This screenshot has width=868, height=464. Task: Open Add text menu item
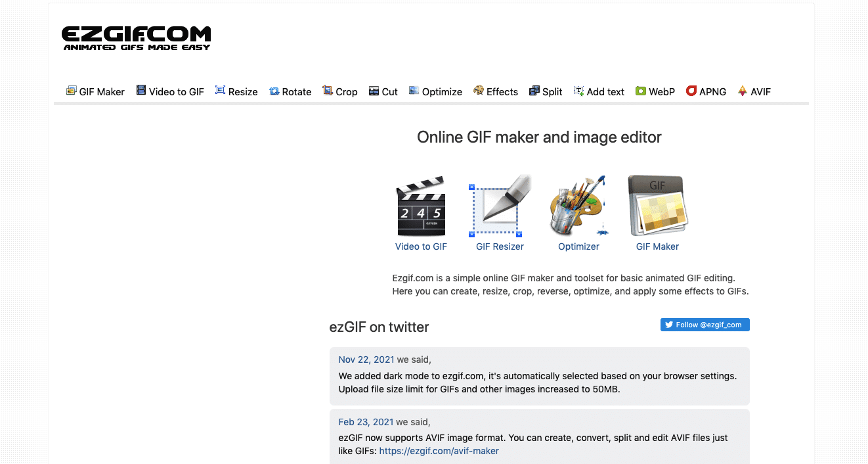point(599,91)
